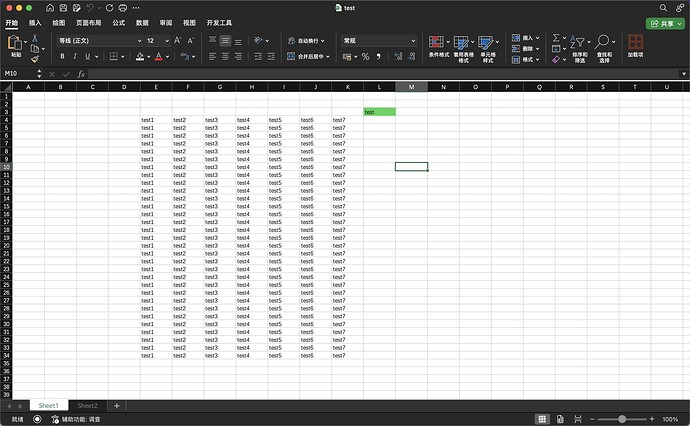Open the Insert ribbon tab

point(35,23)
